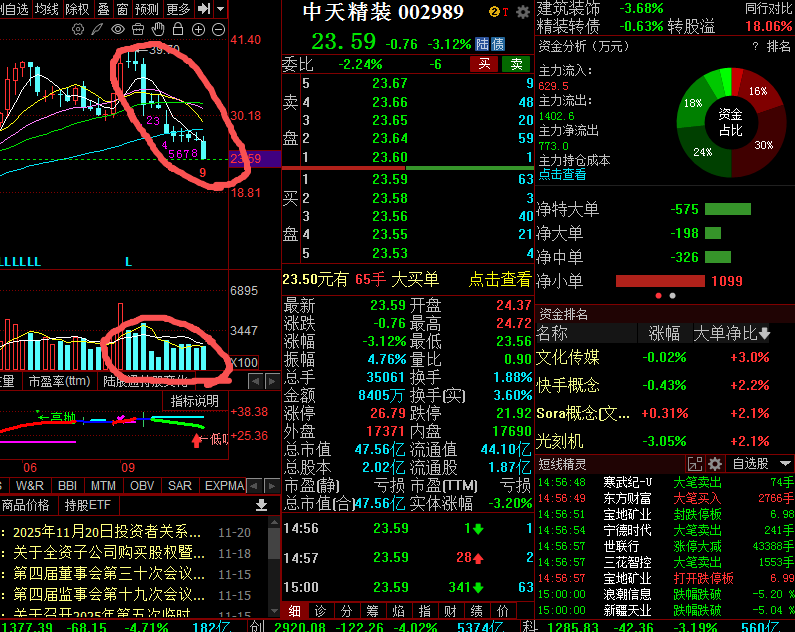Switch to the 商品价格 tab
795x632 pixels.
click(26, 505)
